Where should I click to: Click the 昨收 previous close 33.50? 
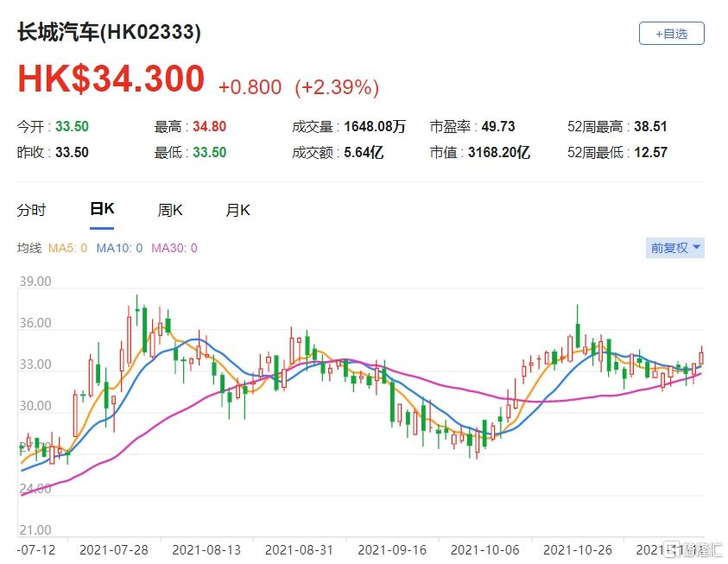pyautogui.click(x=72, y=152)
